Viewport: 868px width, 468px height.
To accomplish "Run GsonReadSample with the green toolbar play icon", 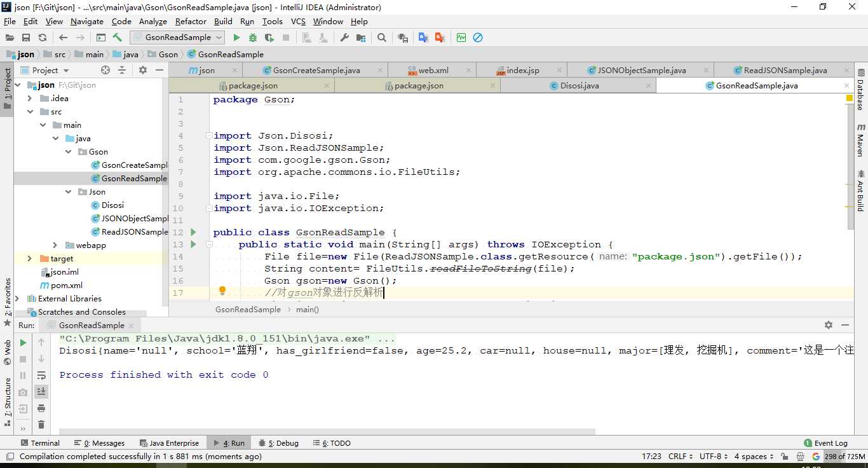I will point(236,38).
